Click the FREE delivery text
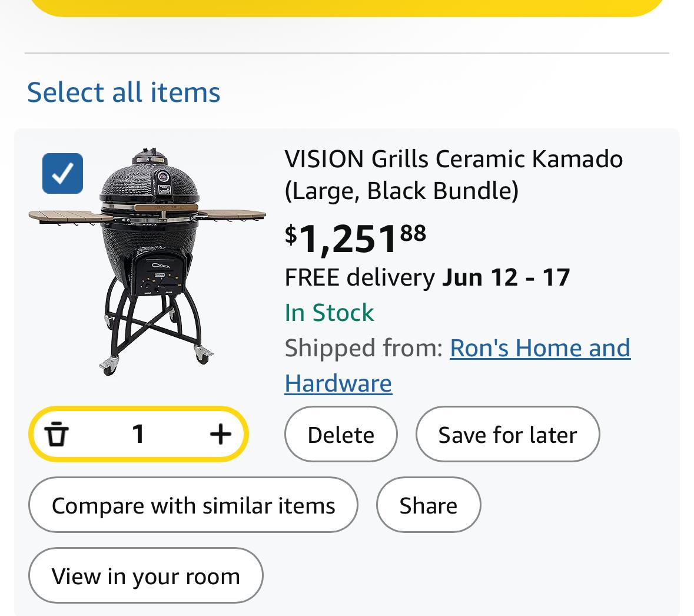The width and height of the screenshot is (694, 616). click(x=360, y=277)
